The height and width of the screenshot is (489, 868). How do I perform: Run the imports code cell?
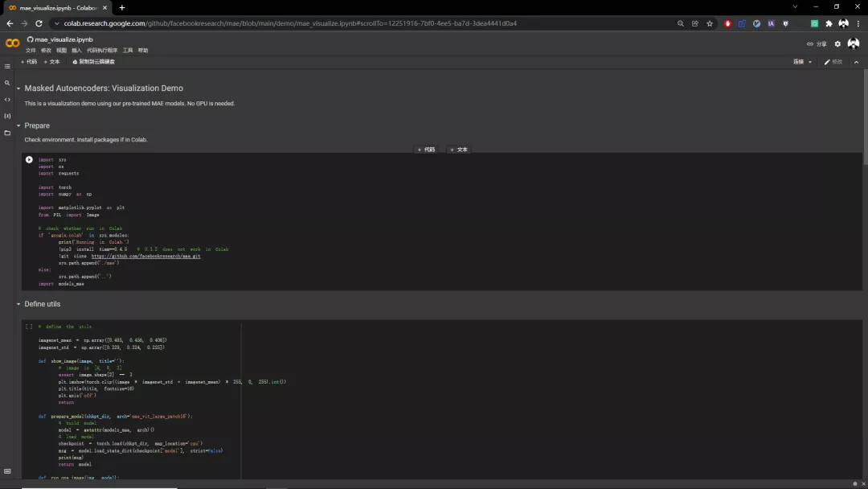pos(29,159)
